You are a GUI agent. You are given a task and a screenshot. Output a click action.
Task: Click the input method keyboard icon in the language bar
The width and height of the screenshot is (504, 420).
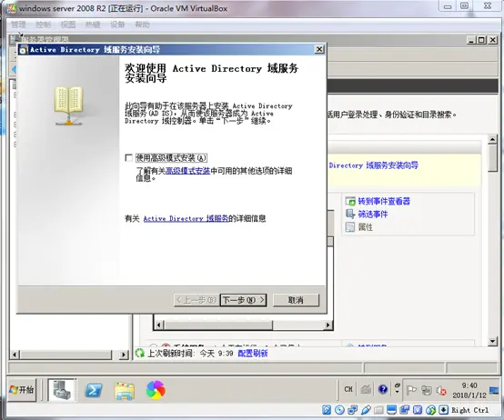click(366, 390)
